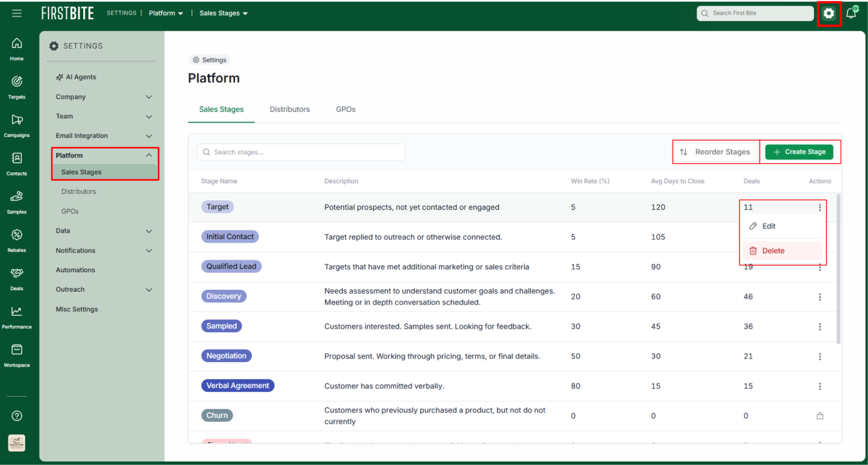Open the Platform dropdown in the header

[x=166, y=13]
